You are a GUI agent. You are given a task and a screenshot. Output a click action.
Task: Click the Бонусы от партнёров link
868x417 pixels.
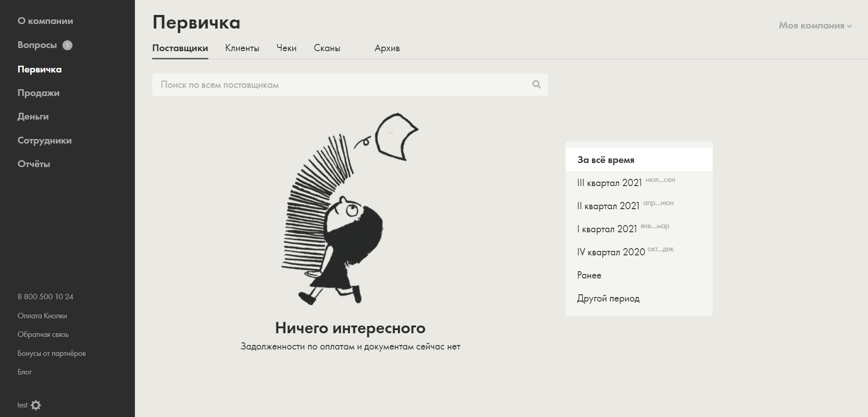point(52,354)
